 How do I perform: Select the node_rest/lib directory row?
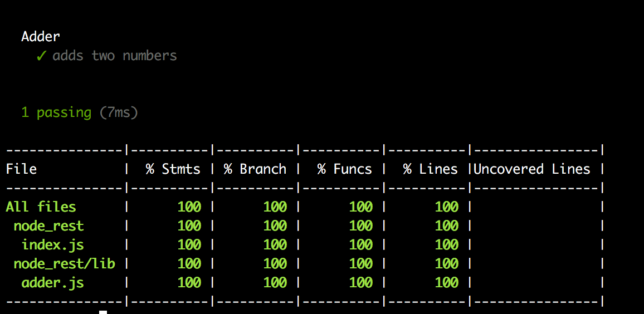[64, 264]
